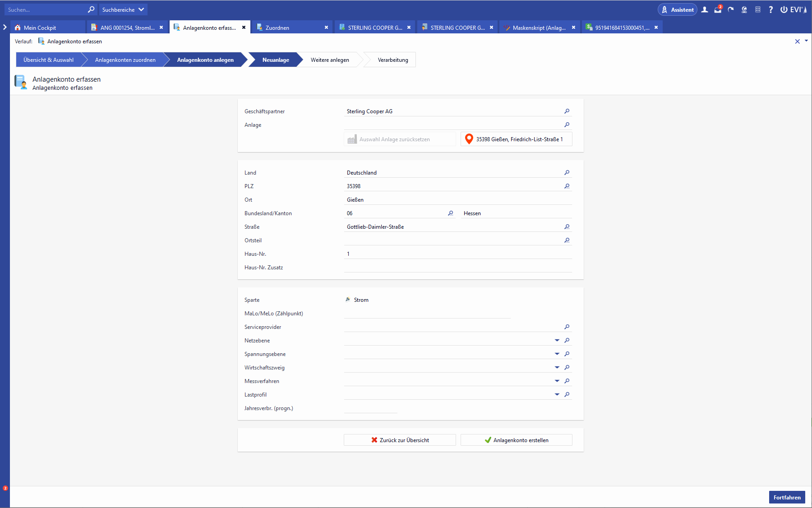The width and height of the screenshot is (812, 508).
Task: Click the user profile icon in header
Action: [x=705, y=9]
